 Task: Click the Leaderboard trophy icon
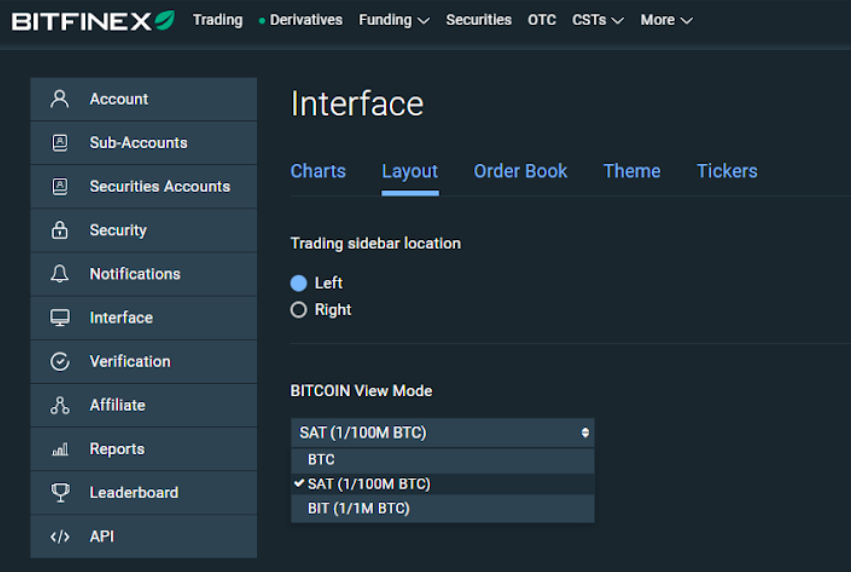click(x=60, y=492)
